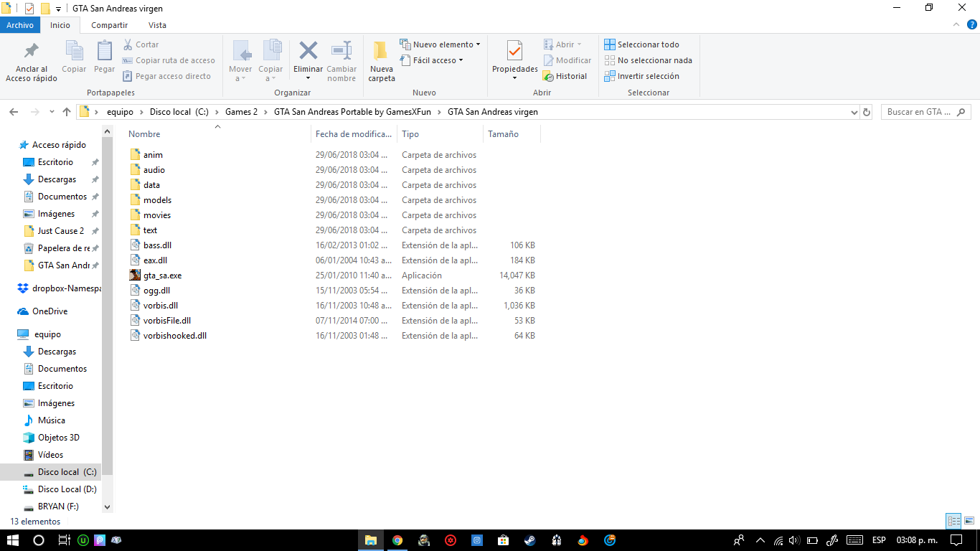
Task: Click Anclar al Acceso rápido pin icon
Action: tap(32, 51)
